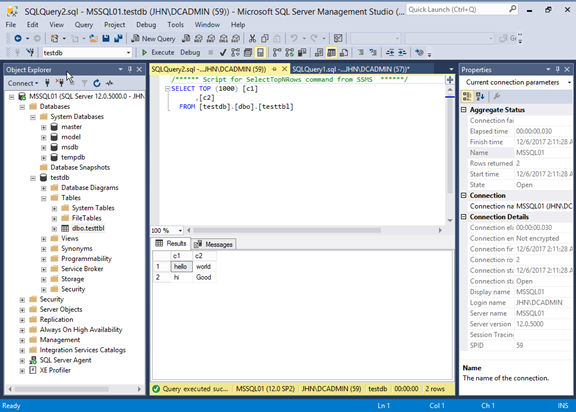
Task: Click the Decrease Indent icon
Action: point(390,53)
